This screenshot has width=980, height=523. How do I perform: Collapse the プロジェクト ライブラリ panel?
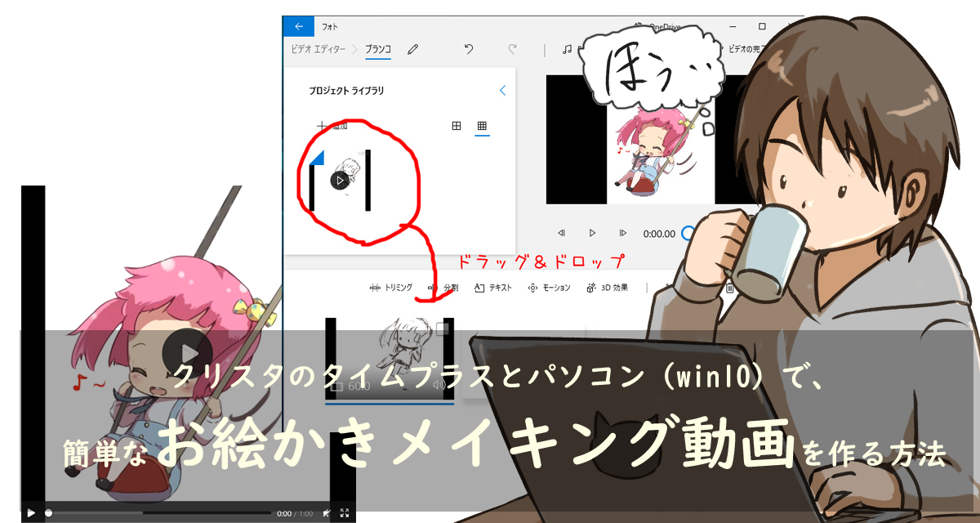tap(502, 91)
